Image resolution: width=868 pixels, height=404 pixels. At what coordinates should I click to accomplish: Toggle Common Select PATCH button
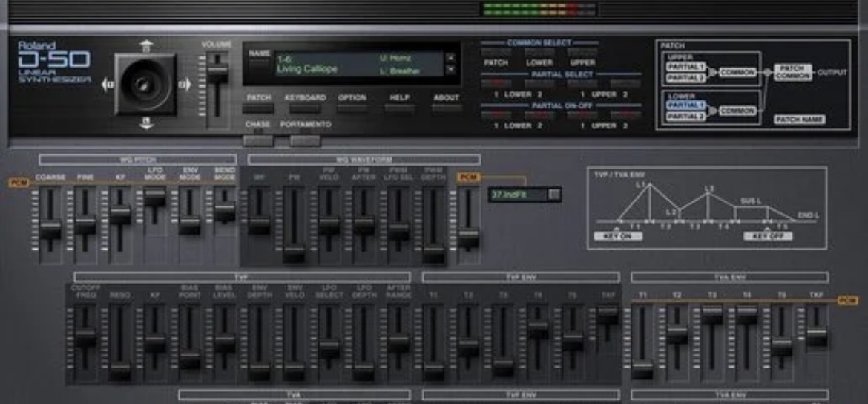coord(496,53)
